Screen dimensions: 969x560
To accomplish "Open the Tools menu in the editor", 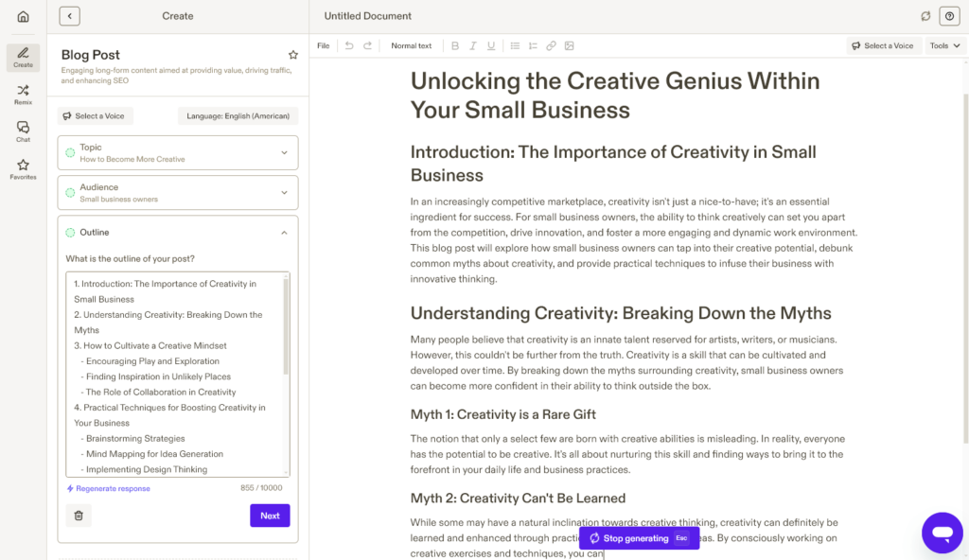I will [x=944, y=44].
